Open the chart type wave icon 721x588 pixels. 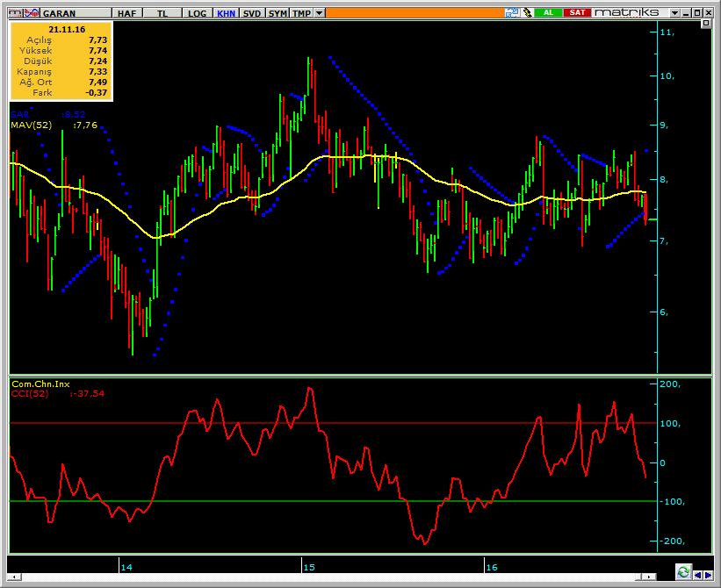[32, 13]
